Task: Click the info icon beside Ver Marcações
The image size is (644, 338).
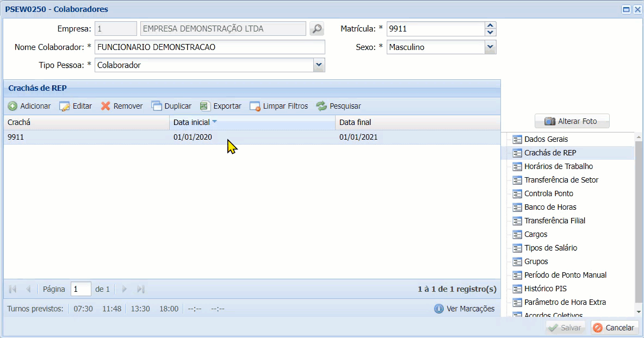Action: pyautogui.click(x=438, y=309)
